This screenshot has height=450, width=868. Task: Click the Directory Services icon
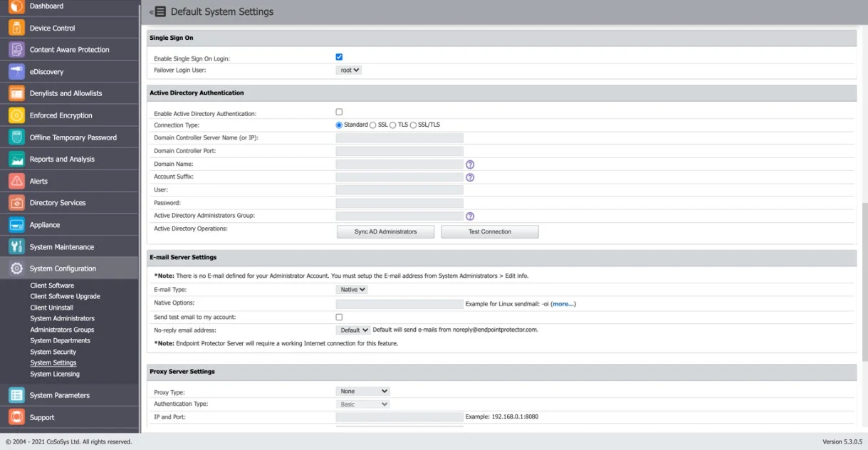(x=16, y=203)
